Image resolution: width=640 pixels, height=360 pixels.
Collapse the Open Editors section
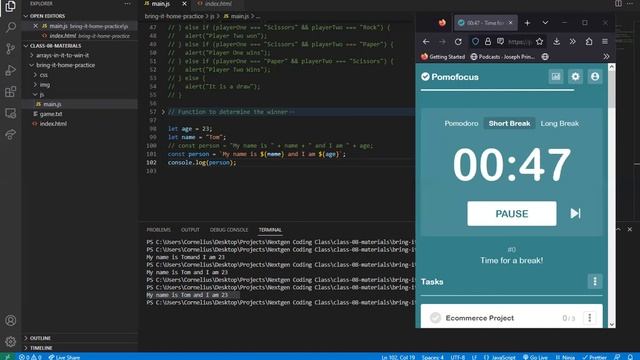click(x=26, y=16)
